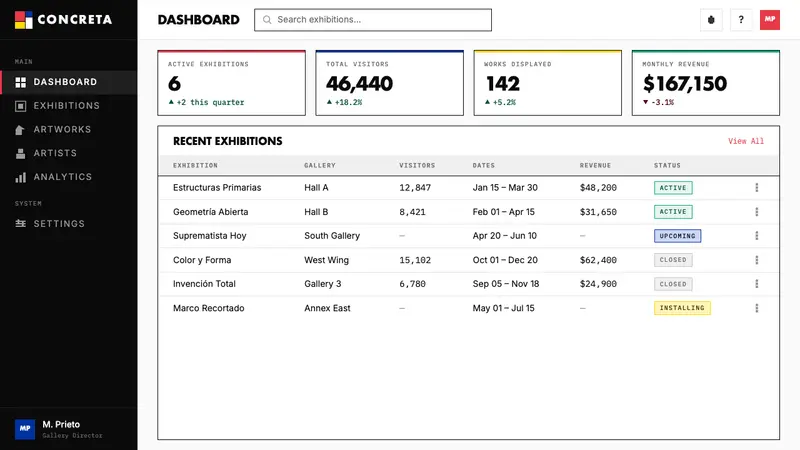The height and width of the screenshot is (450, 800).
Task: Click the Settings sliders icon
Action: (20, 223)
